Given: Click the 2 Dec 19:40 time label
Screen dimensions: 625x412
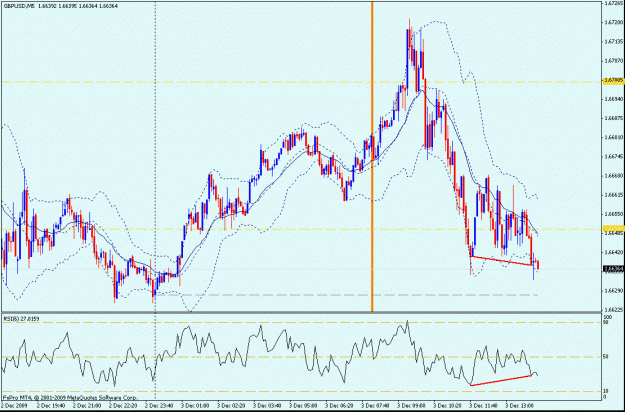Looking at the screenshot, I should (x=50, y=406).
